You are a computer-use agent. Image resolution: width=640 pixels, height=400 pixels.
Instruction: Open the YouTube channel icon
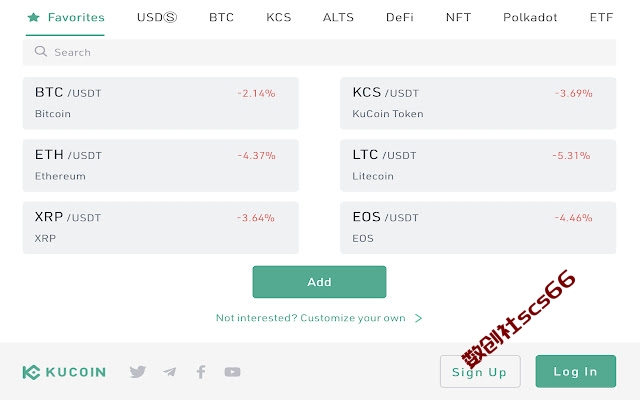(232, 372)
